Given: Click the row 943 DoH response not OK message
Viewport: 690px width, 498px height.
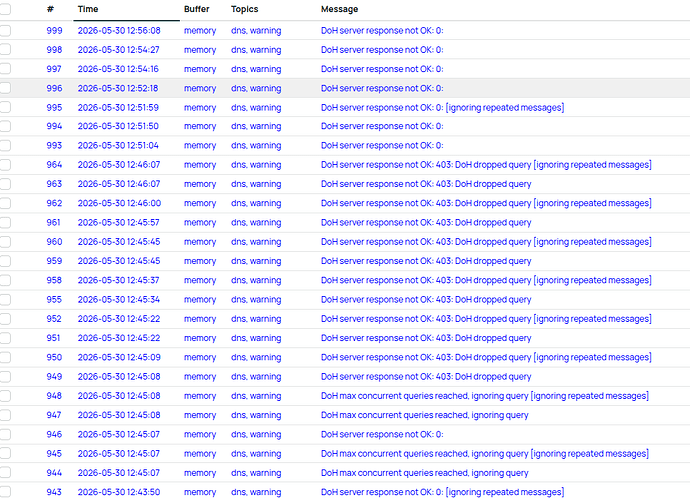Looking at the screenshot, I should (443, 492).
